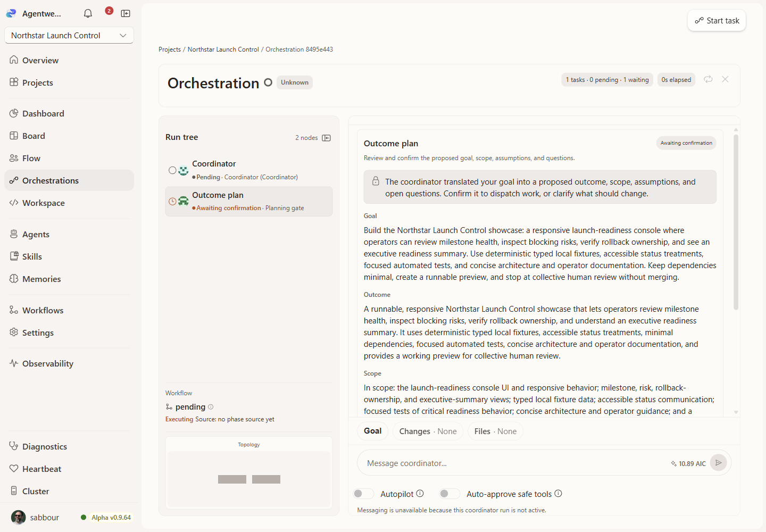Image resolution: width=766 pixels, height=532 pixels.
Task: Click the sabbour user avatar
Action: tap(19, 517)
